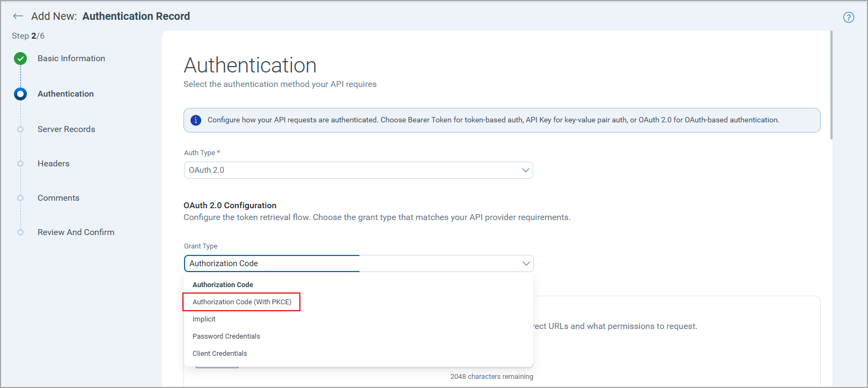Screen dimensions: 868x388
Task: Click the page vertical scrollbar
Action: point(832,86)
